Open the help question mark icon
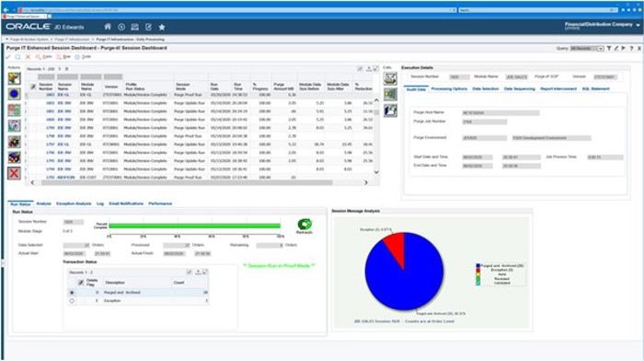 [632, 48]
